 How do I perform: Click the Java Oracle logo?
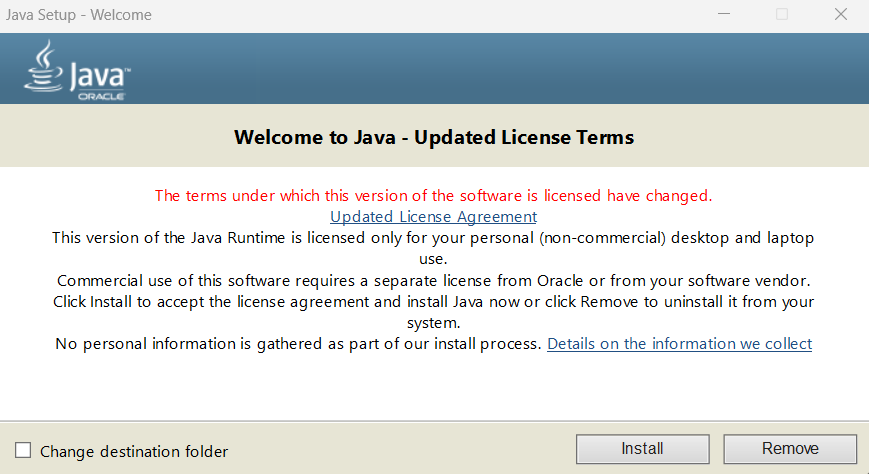(77, 70)
